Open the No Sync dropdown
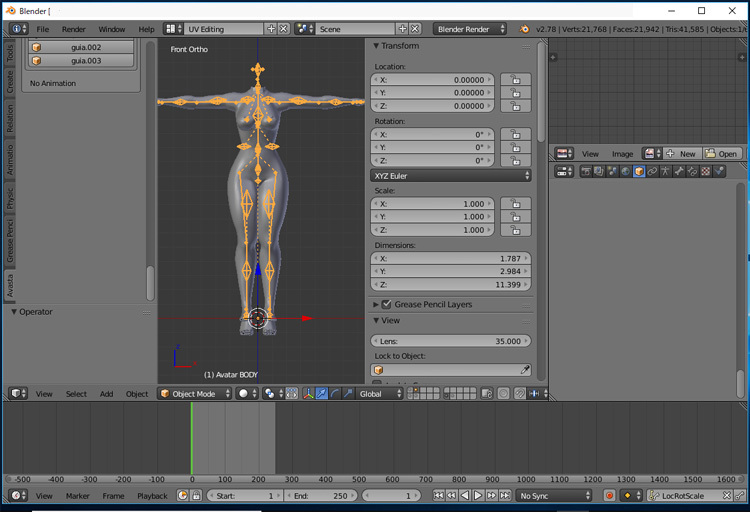The image size is (750, 512). click(554, 496)
